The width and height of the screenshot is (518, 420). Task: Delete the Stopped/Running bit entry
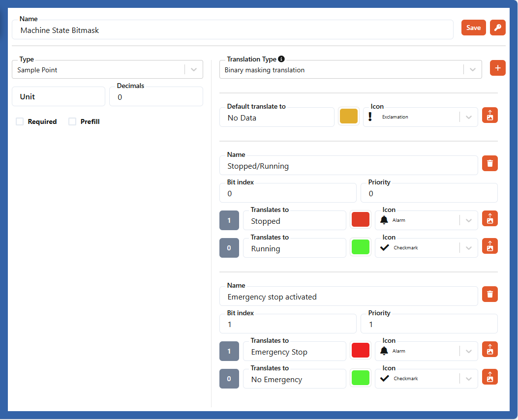[x=489, y=163]
